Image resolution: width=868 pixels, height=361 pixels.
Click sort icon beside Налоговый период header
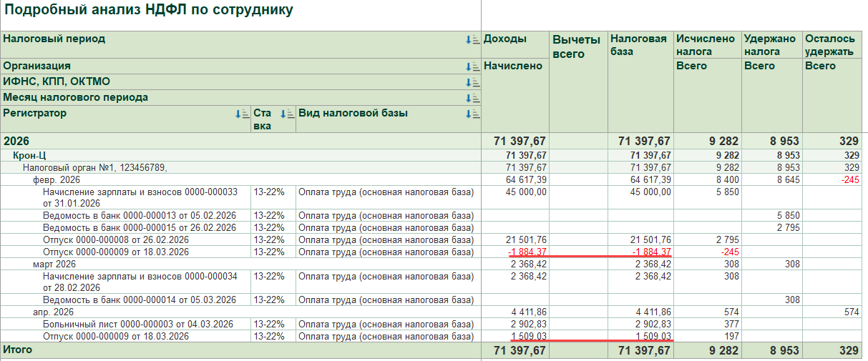[x=472, y=40]
